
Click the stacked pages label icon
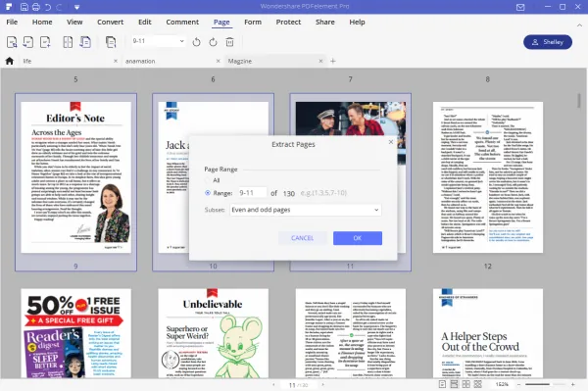(111, 42)
